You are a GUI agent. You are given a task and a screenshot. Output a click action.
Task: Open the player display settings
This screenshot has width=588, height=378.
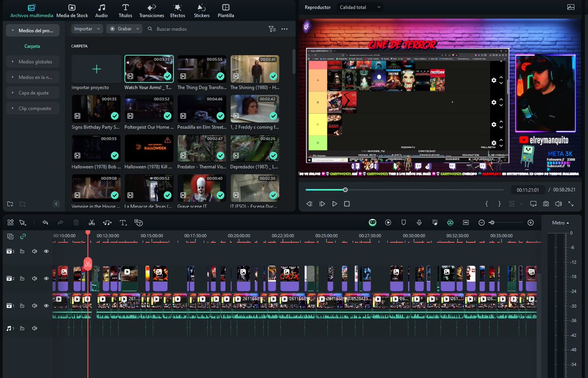pyautogui.click(x=533, y=203)
